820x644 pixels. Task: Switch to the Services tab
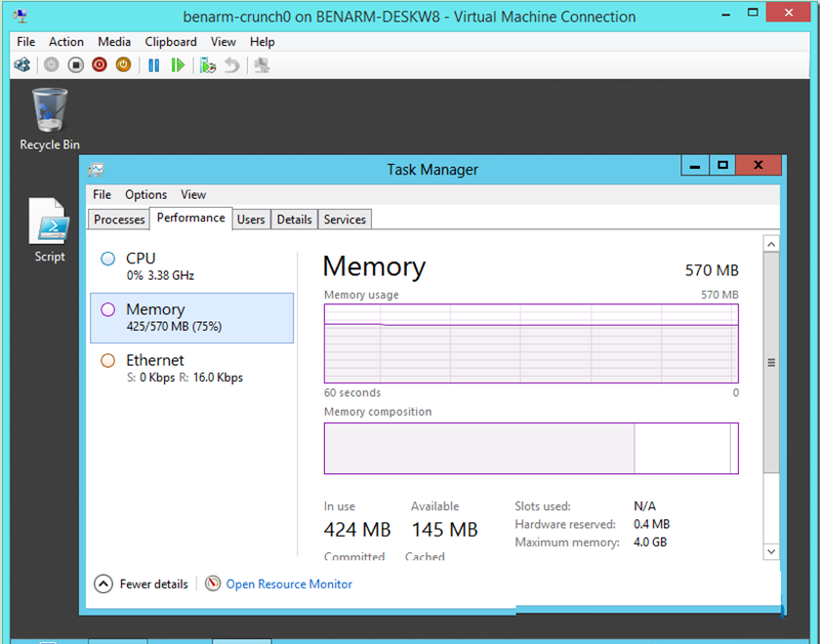(x=345, y=220)
